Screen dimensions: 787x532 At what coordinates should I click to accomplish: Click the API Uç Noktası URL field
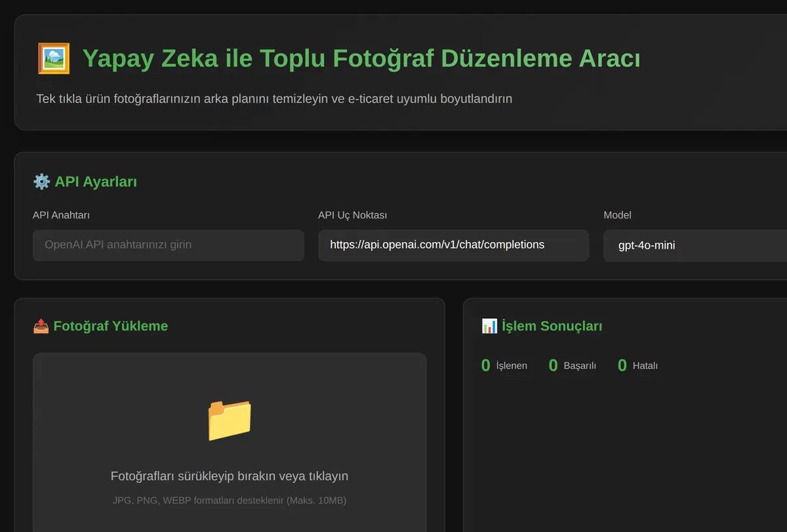(453, 245)
